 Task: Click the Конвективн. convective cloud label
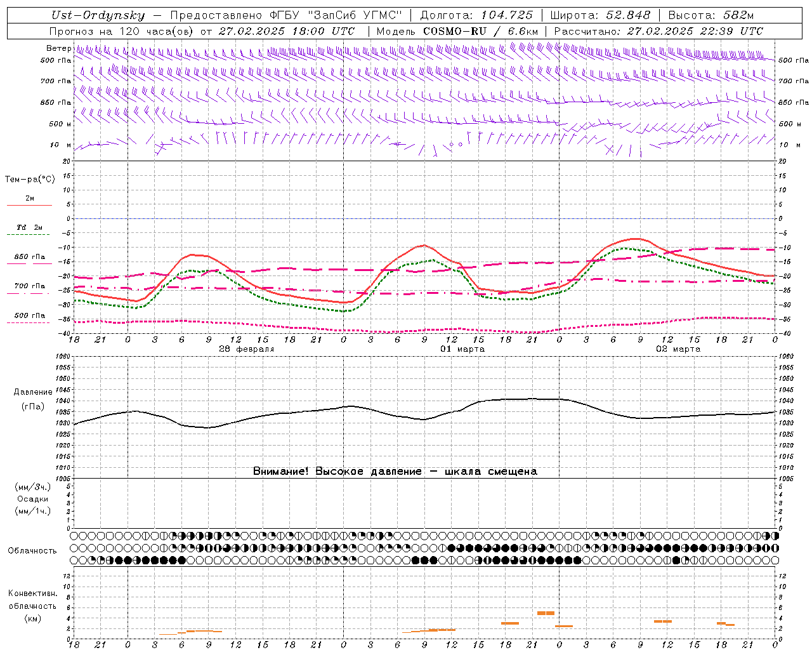[32, 594]
